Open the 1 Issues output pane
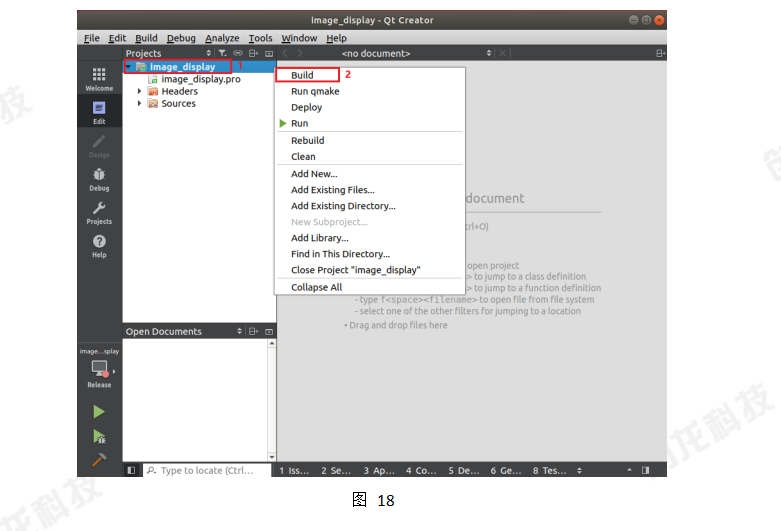Viewport: 781px width, 531px height. coord(294,470)
